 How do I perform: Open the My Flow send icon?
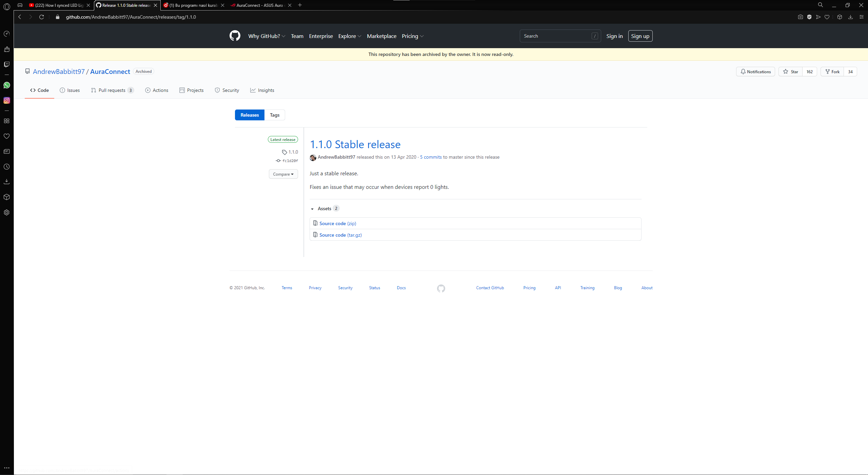click(818, 17)
